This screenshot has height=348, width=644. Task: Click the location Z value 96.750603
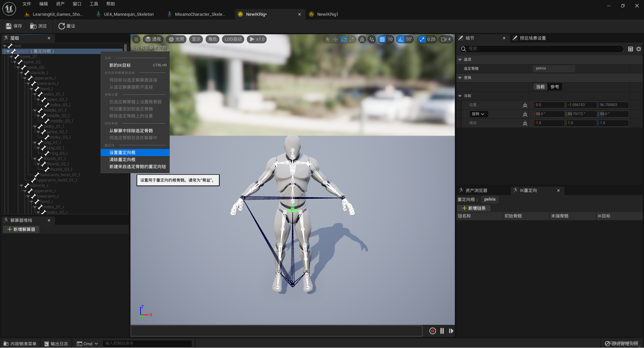[x=613, y=105]
